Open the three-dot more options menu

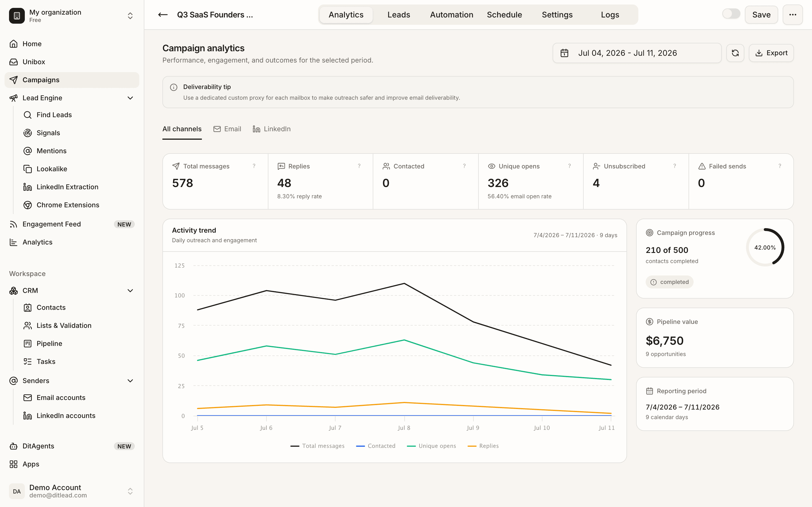(x=793, y=15)
